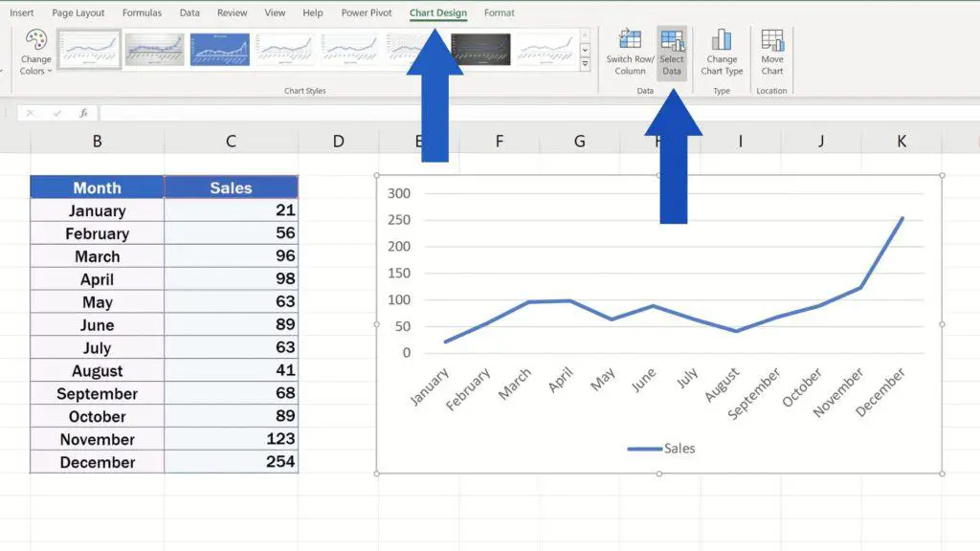Screen dimensions: 980x551
Task: Select sales value 41
Action: click(x=232, y=370)
